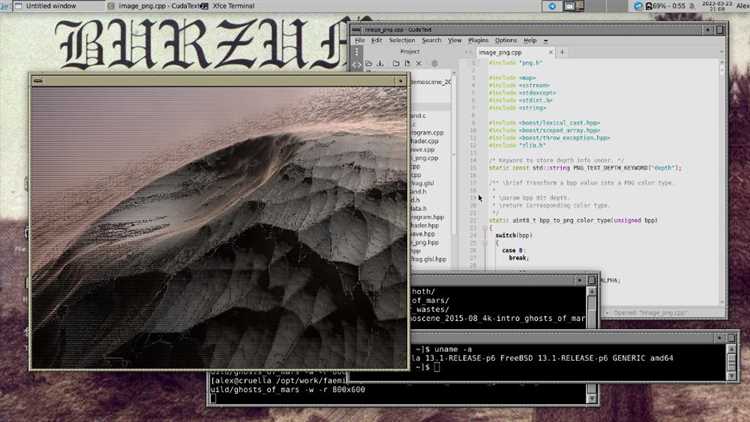Click the first Project panel toolbar icon
The height and width of the screenshot is (422, 750).
[369, 63]
